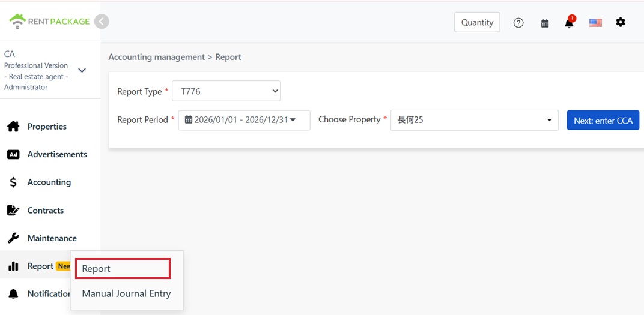Click the Properties house icon

13,127
